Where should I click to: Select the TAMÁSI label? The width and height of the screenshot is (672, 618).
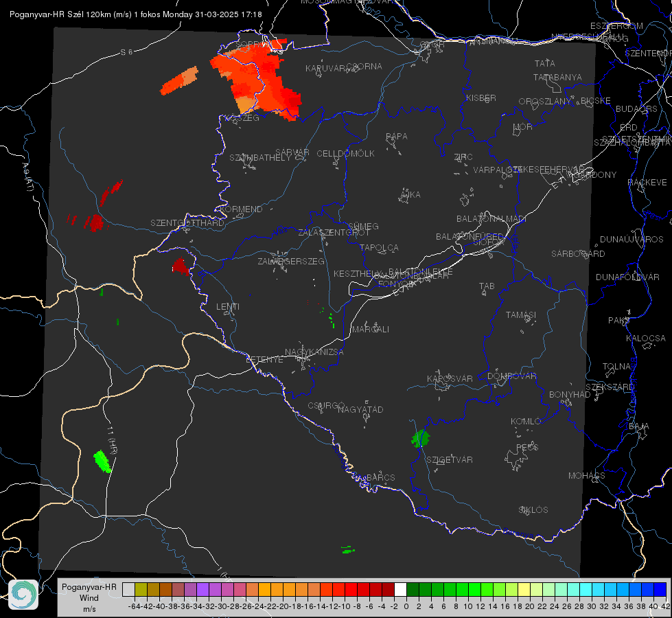(x=521, y=315)
